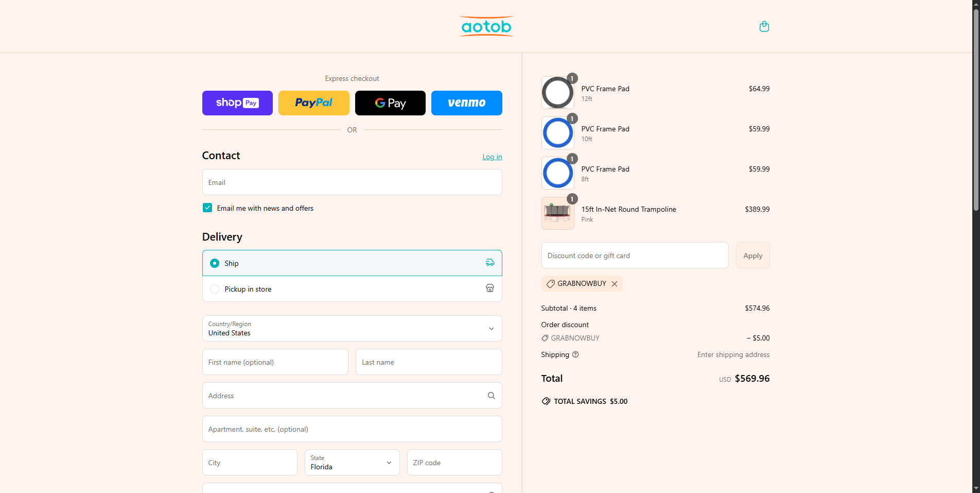The height and width of the screenshot is (493, 980).
Task: Click the "TOTAL SAVINGS $5.00" text
Action: tap(591, 401)
